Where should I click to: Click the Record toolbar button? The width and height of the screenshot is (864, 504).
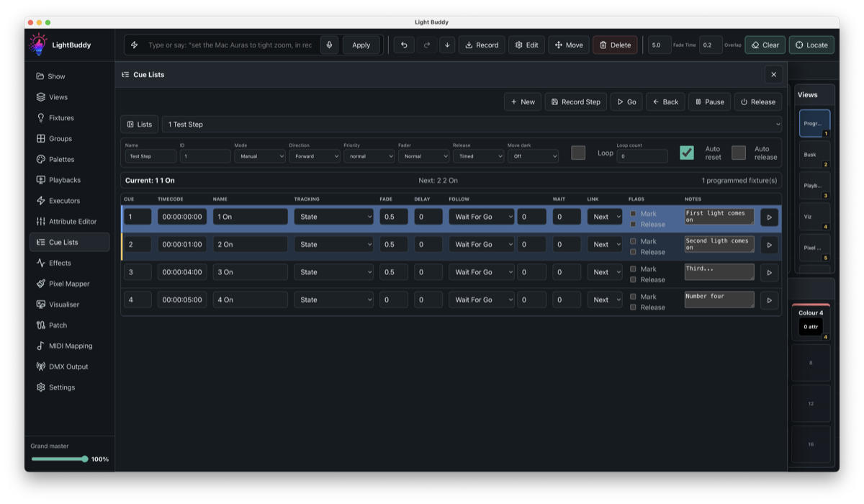point(482,45)
